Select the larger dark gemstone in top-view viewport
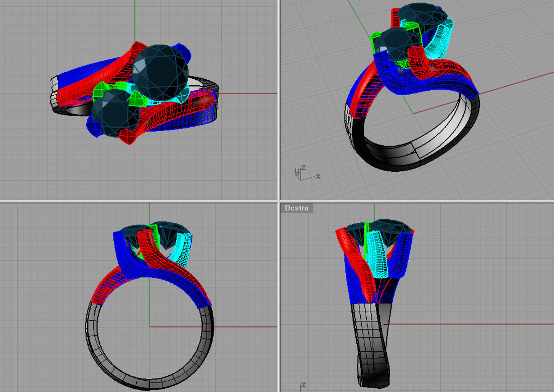Image resolution: width=554 pixels, height=392 pixels. coord(161,73)
